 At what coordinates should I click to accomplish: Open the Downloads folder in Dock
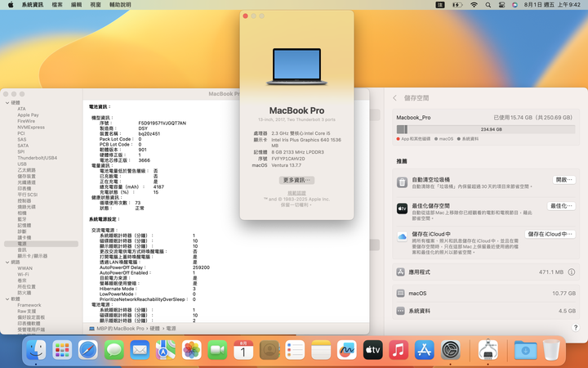pyautogui.click(x=525, y=350)
